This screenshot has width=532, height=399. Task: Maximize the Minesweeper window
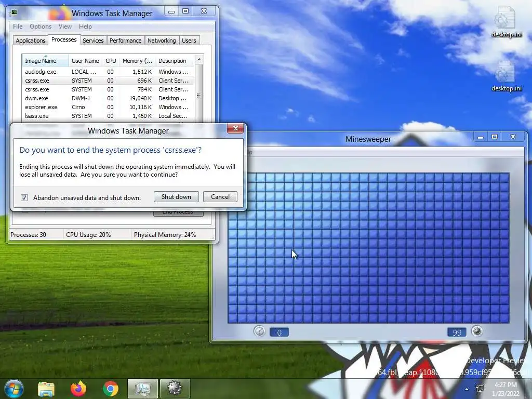(x=495, y=137)
